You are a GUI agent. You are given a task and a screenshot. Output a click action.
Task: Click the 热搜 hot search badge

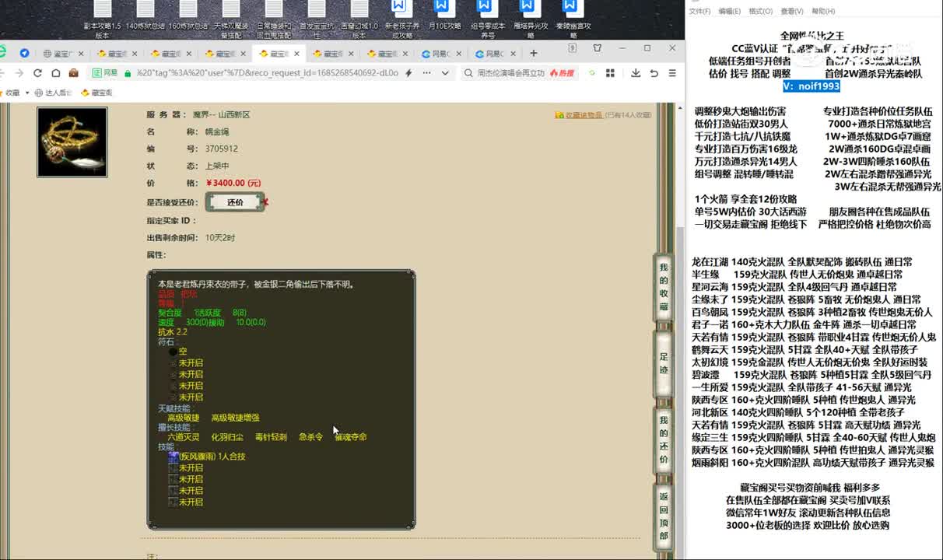click(563, 73)
